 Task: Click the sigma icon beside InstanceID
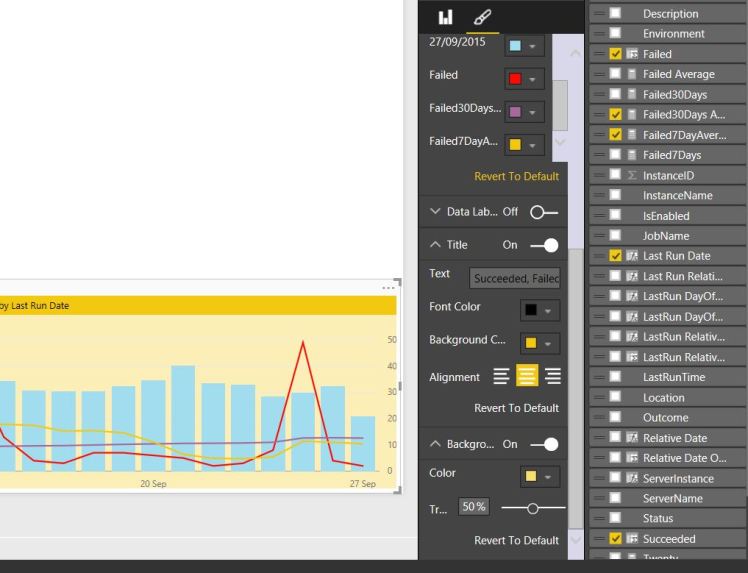point(631,175)
